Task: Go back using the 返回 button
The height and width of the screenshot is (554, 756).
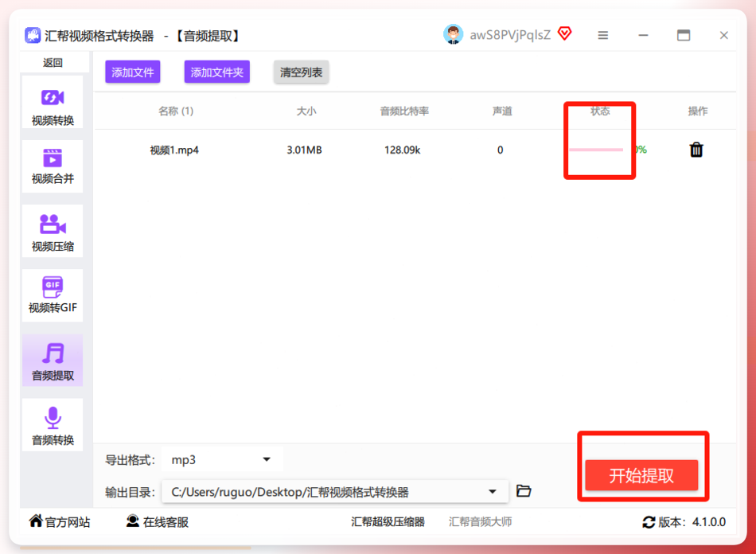Action: point(53,63)
